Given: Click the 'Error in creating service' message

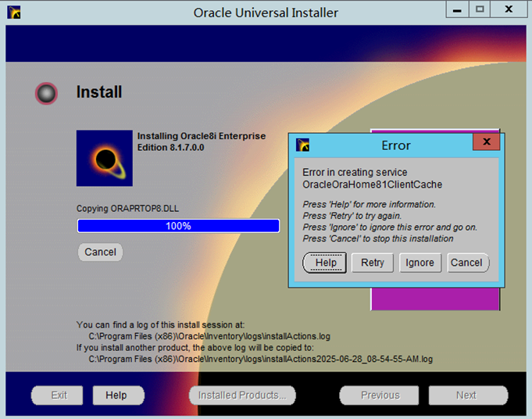Looking at the screenshot, I should (372, 178).
